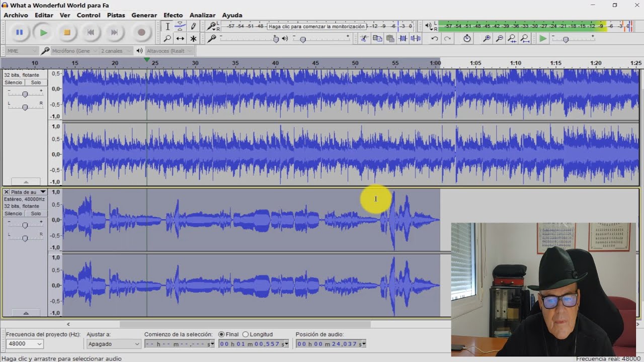Open the Efecto menu

pyautogui.click(x=173, y=15)
